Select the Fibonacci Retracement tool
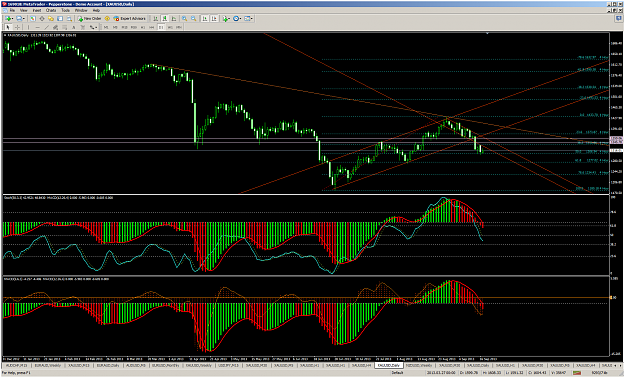This screenshot has width=625, height=377. 65,27
